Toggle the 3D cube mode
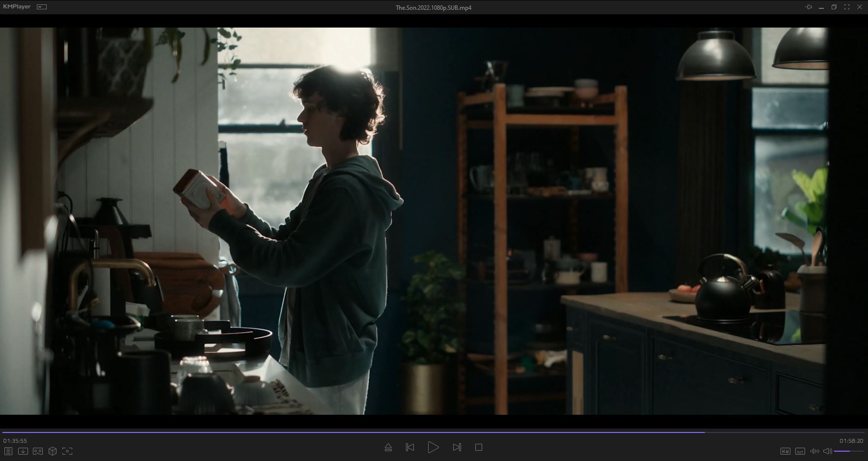Image resolution: width=868 pixels, height=461 pixels. click(53, 451)
